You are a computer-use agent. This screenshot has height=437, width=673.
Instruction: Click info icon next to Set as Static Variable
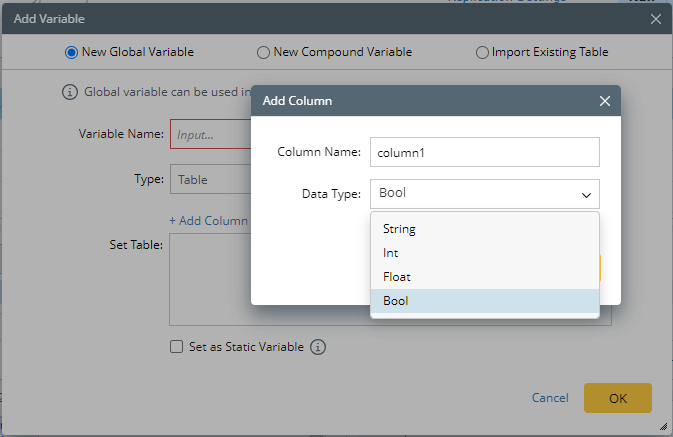(318, 347)
